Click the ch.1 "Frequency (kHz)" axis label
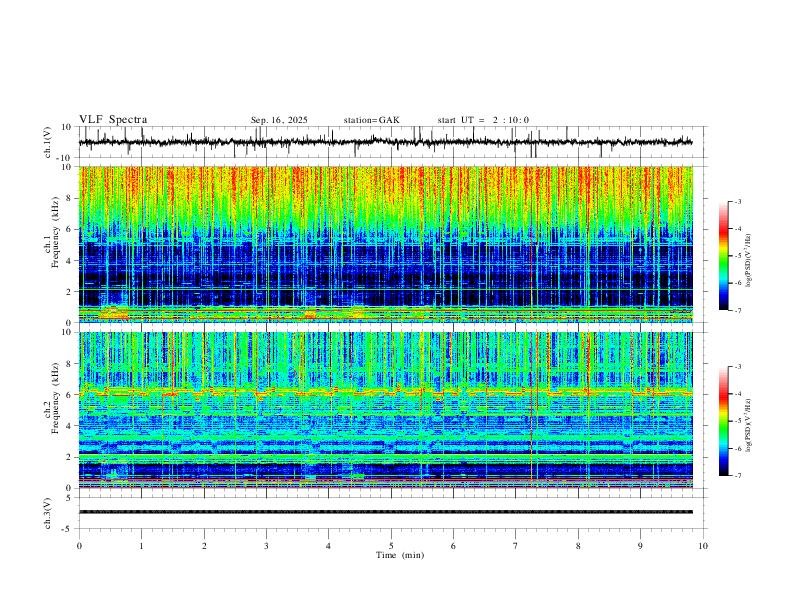 click(55, 232)
